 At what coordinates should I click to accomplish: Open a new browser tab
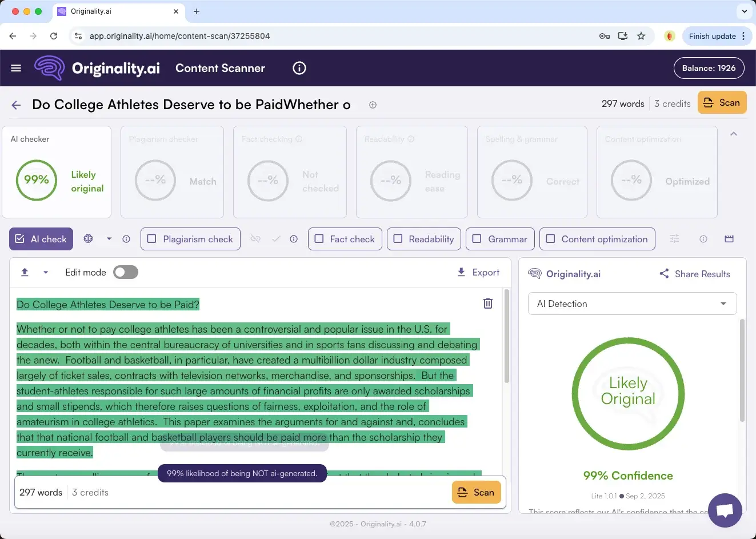click(x=197, y=11)
